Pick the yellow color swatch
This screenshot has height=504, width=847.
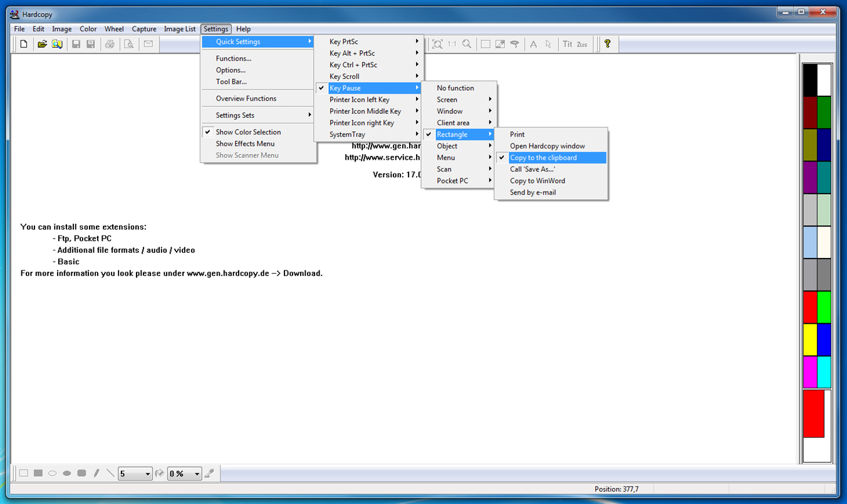click(x=810, y=340)
